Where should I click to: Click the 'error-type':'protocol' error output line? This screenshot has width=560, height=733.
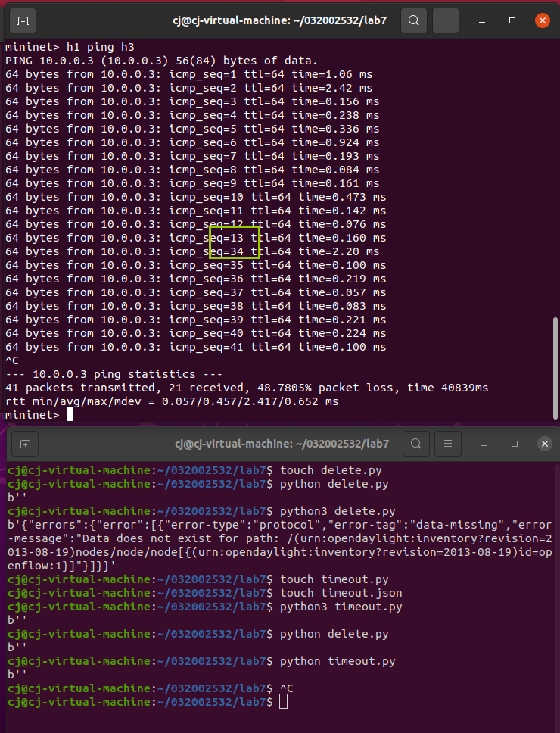point(280,525)
